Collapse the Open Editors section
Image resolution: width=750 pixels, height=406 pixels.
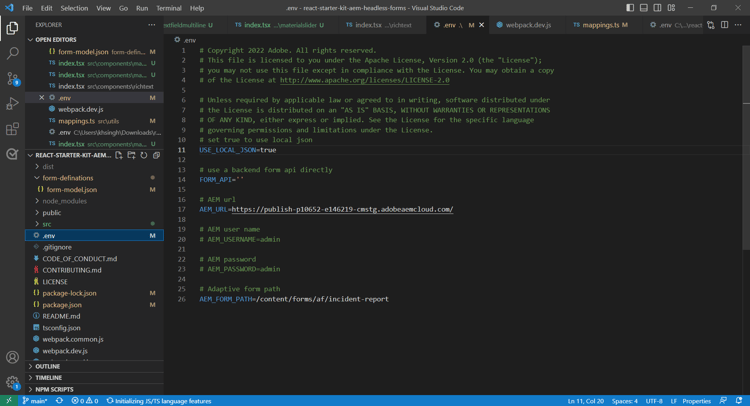coord(94,40)
